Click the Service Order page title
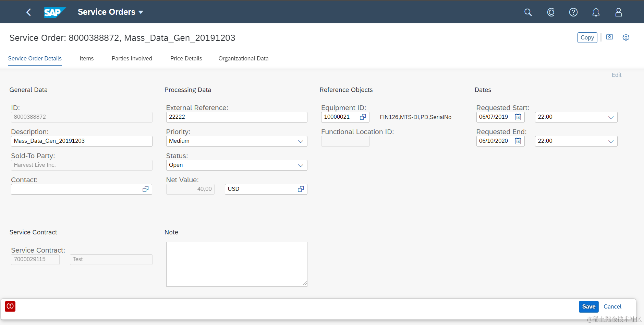This screenshot has width=644, height=325. tap(122, 38)
